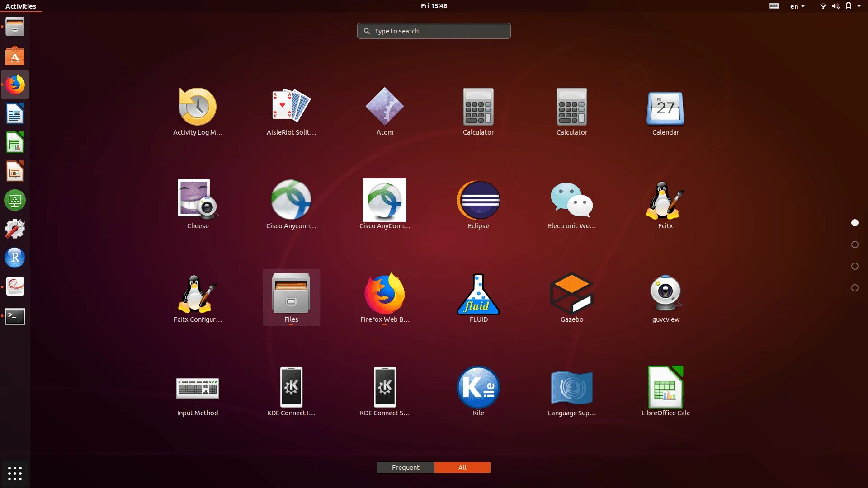This screenshot has height=488, width=868.
Task: Open the 'en' input language dropdown
Action: point(797,6)
